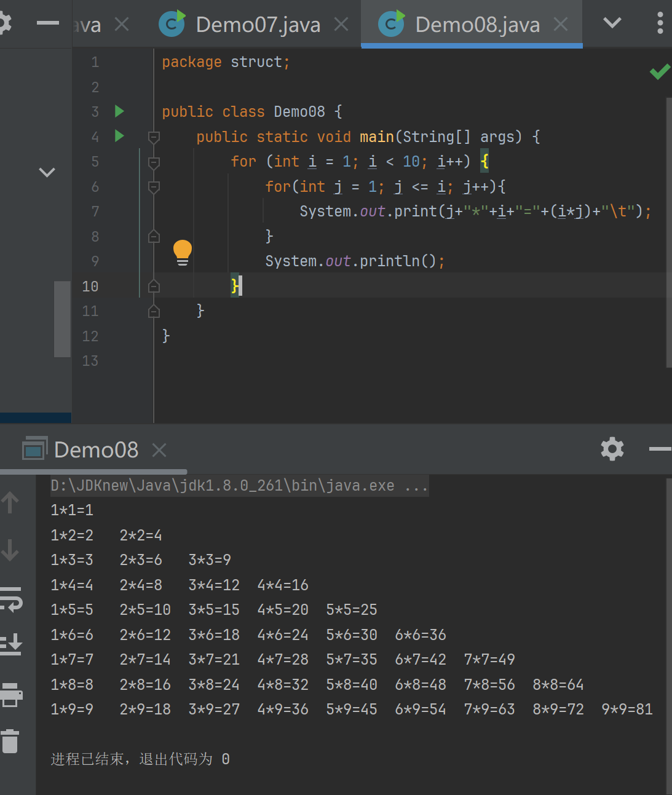Show the yellow light bulb intention actions
The height and width of the screenshot is (795, 672).
coord(183,253)
